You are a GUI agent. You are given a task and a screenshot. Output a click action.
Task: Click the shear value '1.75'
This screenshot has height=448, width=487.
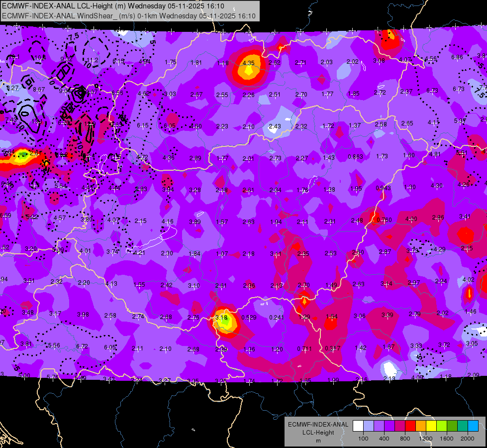click(171, 62)
